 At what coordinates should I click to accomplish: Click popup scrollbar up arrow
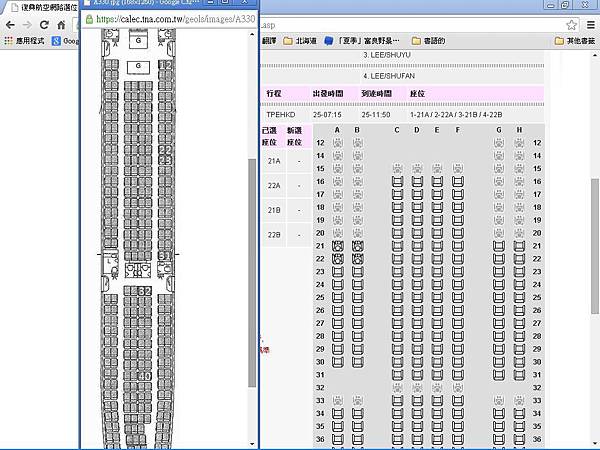click(252, 34)
